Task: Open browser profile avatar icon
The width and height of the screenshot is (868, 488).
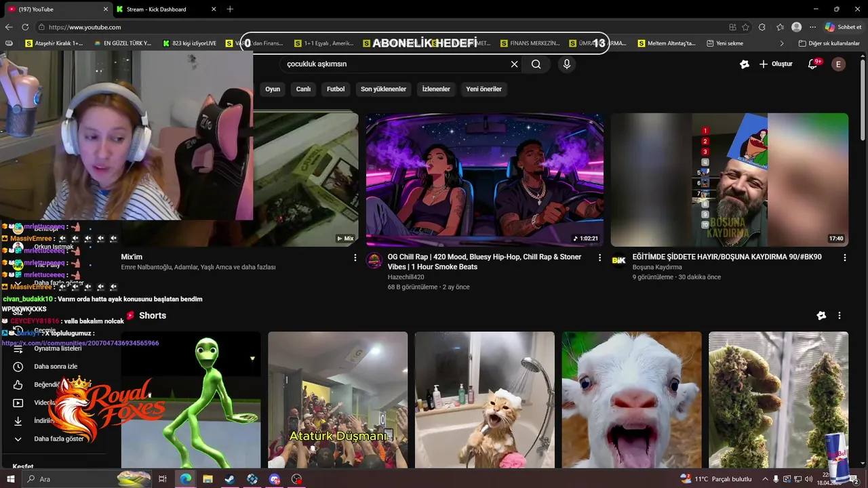Action: point(797,27)
